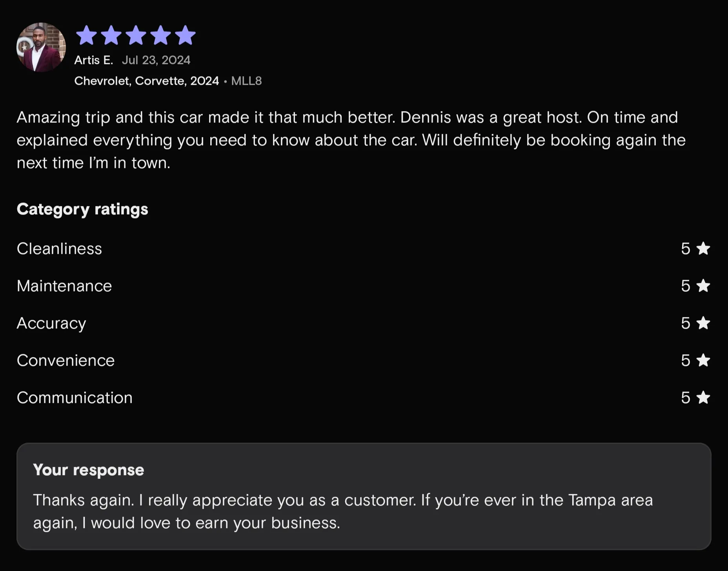Click the Maintenance white star icon
The width and height of the screenshot is (728, 571).
[x=703, y=286]
